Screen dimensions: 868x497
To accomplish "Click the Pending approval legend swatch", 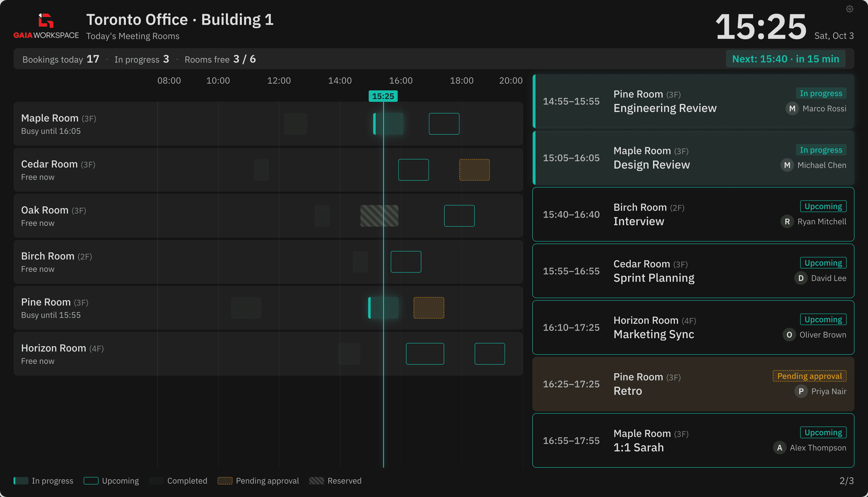I will coord(225,481).
